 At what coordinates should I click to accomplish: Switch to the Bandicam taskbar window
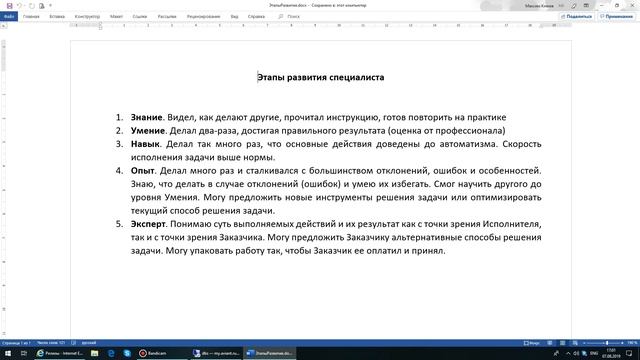click(x=162, y=353)
